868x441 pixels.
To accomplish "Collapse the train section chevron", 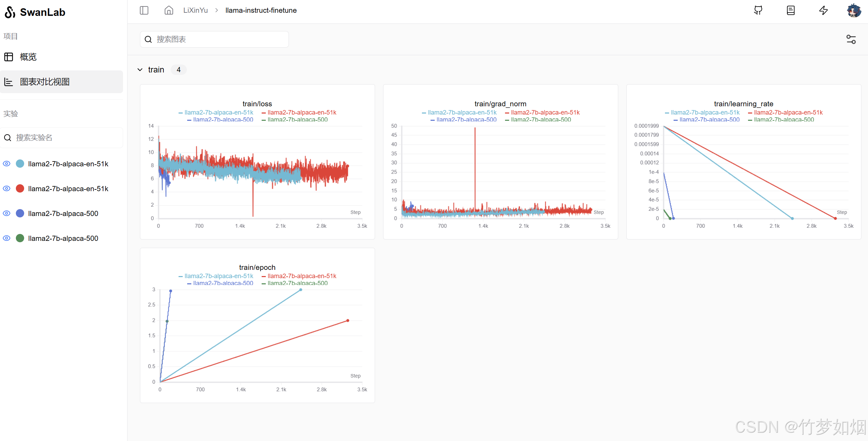I will 140,70.
